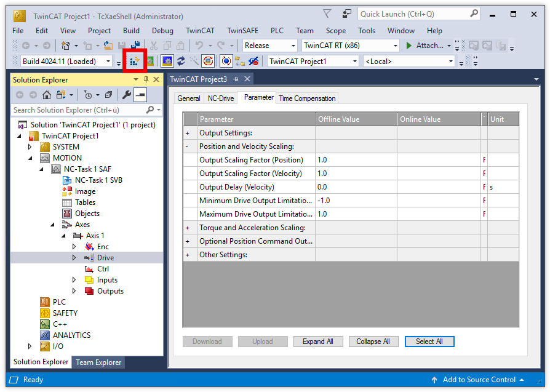Open the TwinSAFE menu
550x392 pixels.
242,31
